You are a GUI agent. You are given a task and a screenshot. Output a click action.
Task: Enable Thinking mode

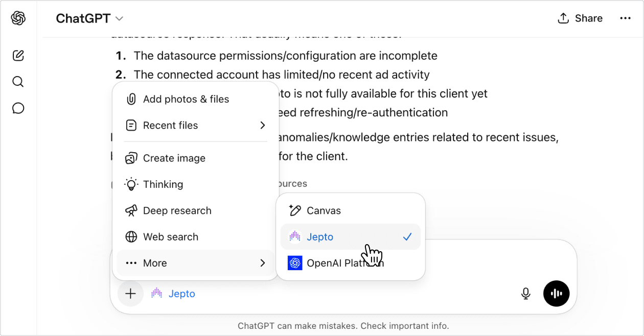[x=196, y=184]
